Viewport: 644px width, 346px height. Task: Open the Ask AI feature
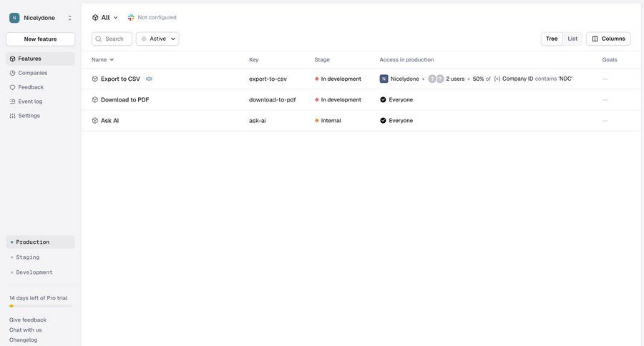(x=109, y=121)
